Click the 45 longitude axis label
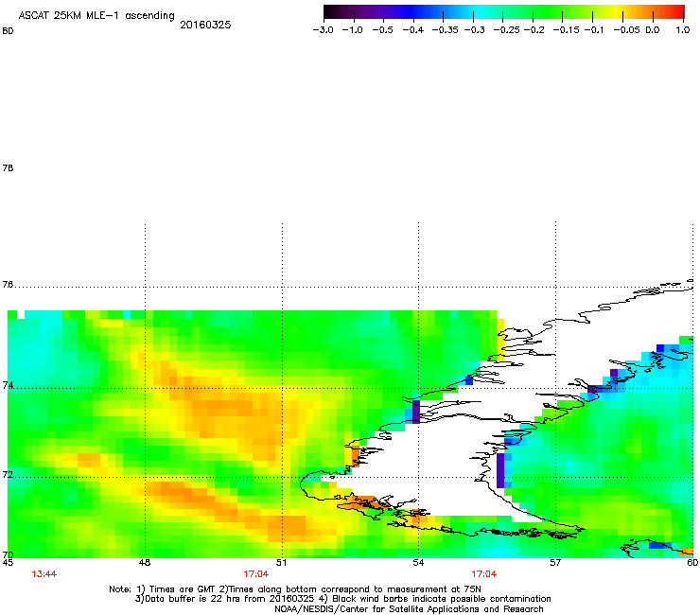700x615 pixels. (x=8, y=563)
